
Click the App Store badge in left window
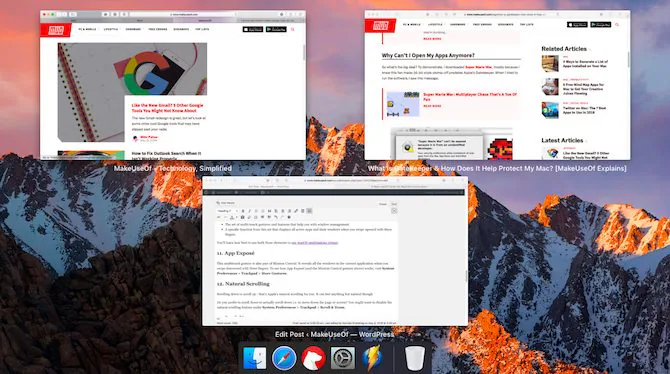click(253, 29)
